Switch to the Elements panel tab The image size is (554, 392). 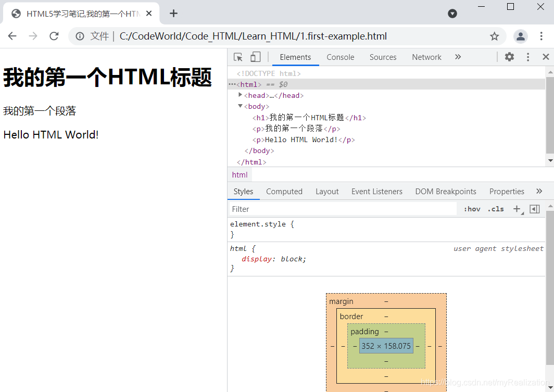click(x=295, y=57)
